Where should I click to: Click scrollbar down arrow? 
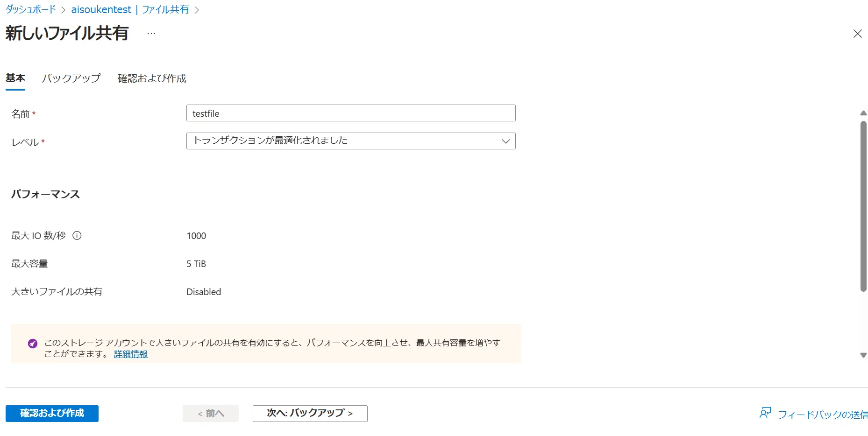click(863, 355)
